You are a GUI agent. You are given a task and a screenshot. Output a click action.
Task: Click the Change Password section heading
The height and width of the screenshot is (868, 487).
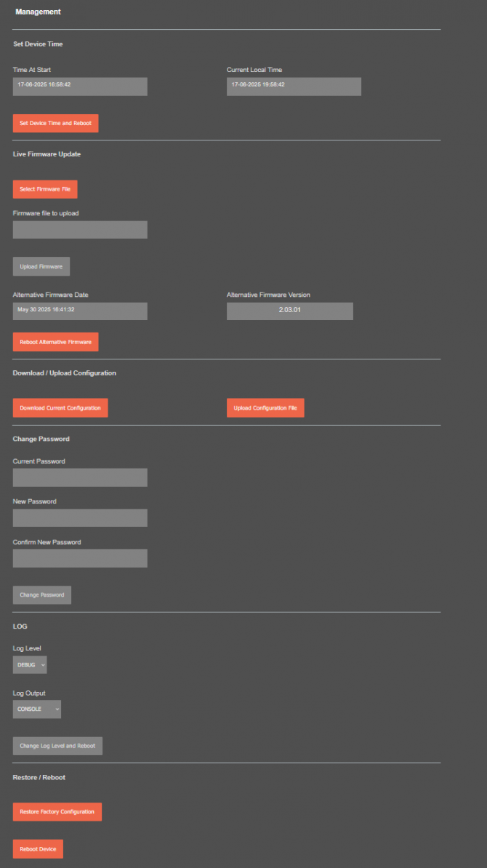tap(41, 439)
